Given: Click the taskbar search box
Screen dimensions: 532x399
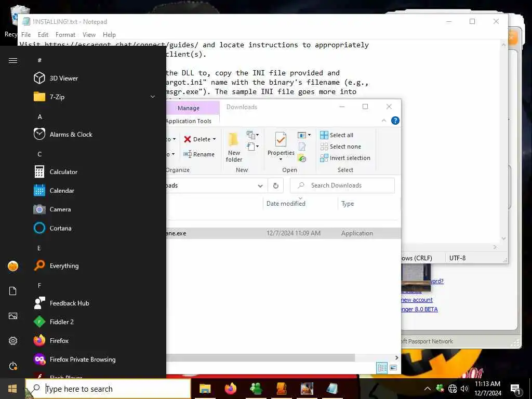Looking at the screenshot, I should pyautogui.click(x=108, y=389).
